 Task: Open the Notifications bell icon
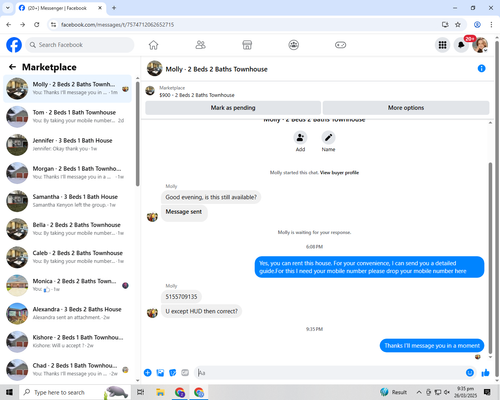[x=461, y=45]
